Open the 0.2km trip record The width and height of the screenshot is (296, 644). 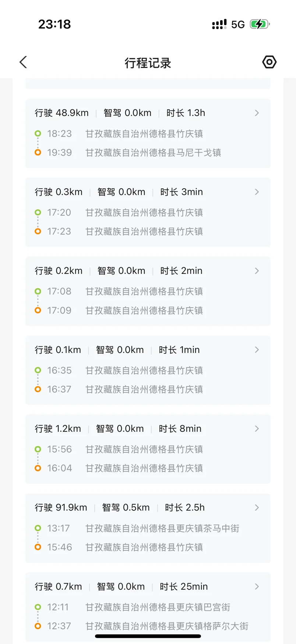(x=148, y=291)
